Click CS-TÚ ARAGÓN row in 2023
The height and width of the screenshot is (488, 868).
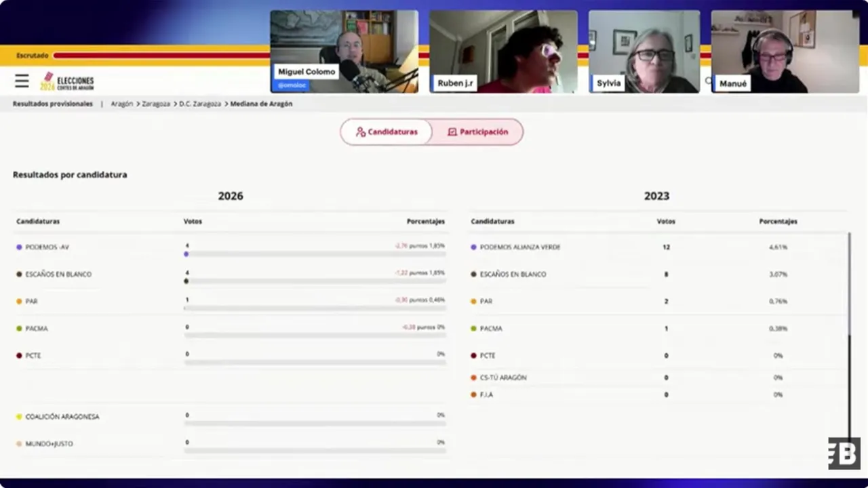[x=503, y=378]
